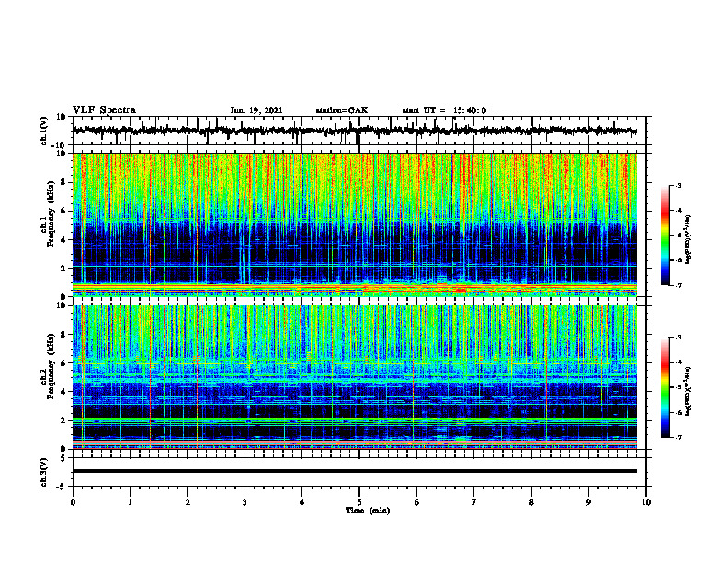Click the "start UT = 15:40:0" header text

(444, 110)
